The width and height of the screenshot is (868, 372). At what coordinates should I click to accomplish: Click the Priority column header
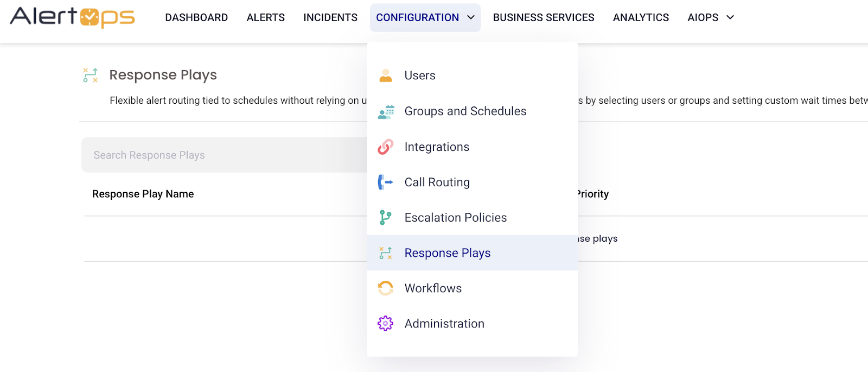593,194
